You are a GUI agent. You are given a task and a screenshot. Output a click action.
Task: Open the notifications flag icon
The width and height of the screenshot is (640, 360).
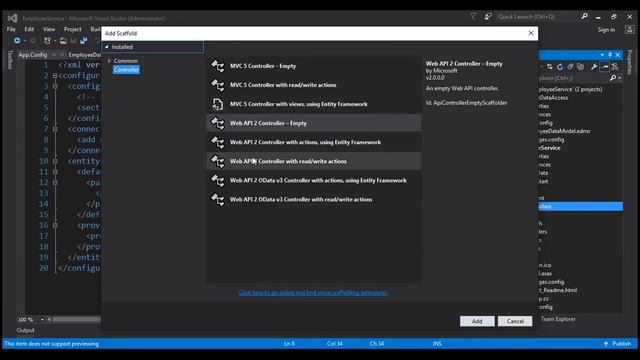(x=473, y=16)
